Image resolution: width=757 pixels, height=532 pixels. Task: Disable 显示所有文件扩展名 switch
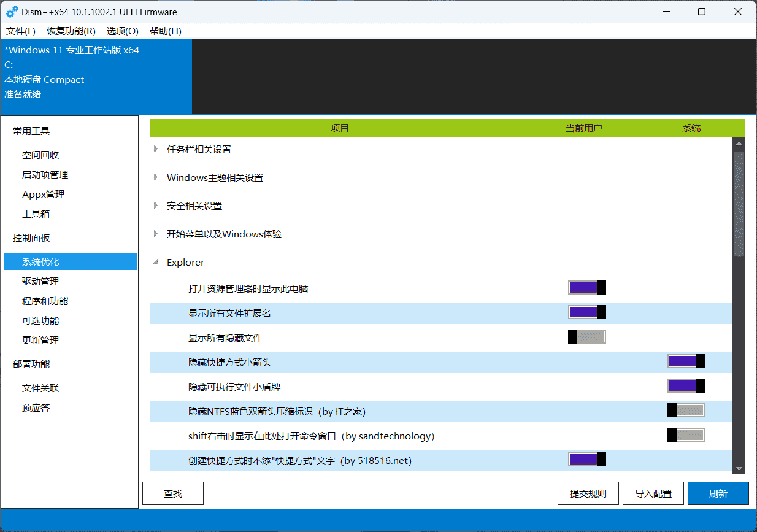(586, 312)
